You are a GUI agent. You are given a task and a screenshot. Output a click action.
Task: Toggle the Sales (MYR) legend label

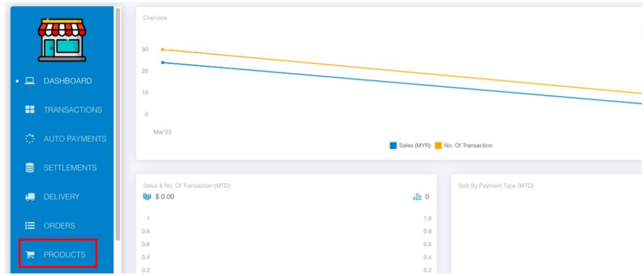click(414, 145)
